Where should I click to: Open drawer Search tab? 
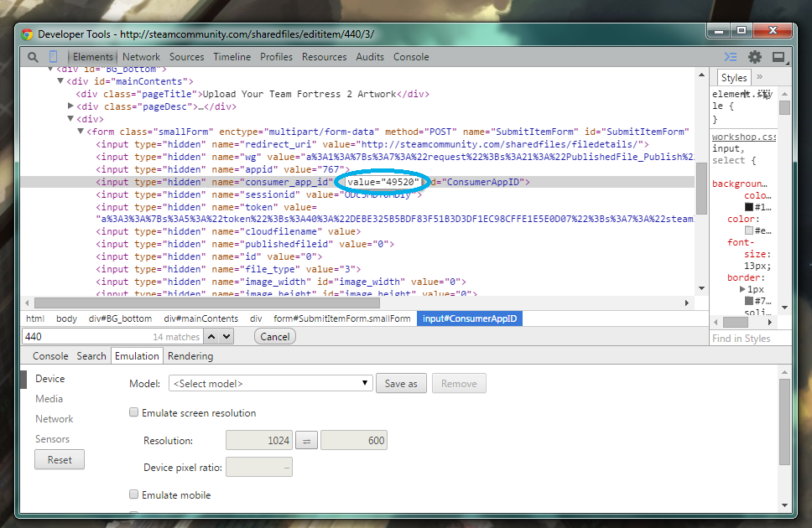(91, 356)
